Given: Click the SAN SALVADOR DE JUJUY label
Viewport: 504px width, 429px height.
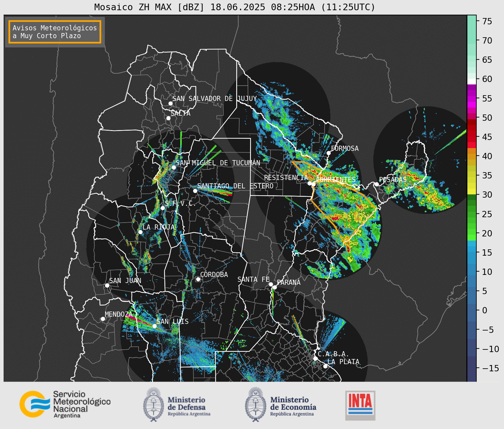Looking at the screenshot, I should (x=215, y=99).
